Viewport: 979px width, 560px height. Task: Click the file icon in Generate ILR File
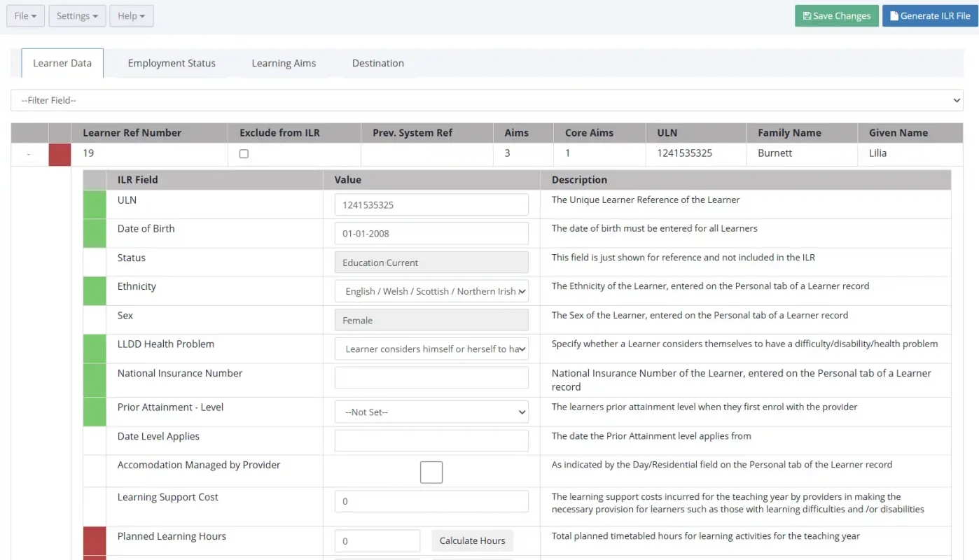[x=894, y=16]
